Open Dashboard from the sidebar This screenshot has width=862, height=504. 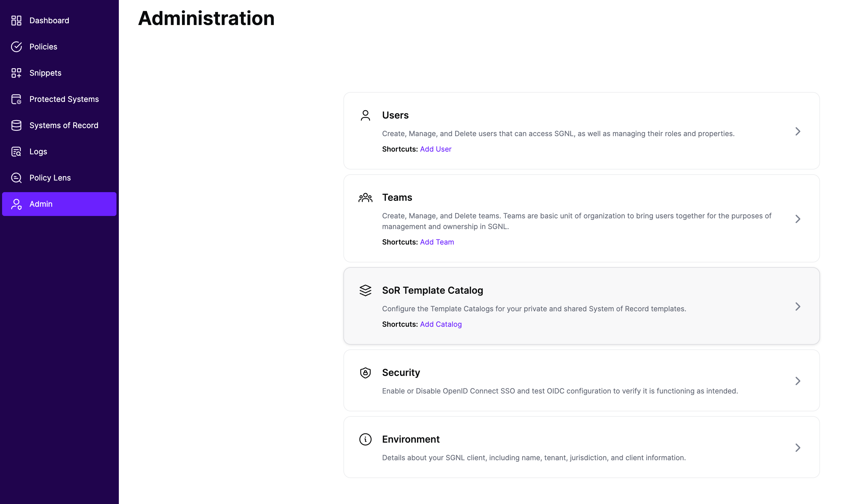pos(59,21)
